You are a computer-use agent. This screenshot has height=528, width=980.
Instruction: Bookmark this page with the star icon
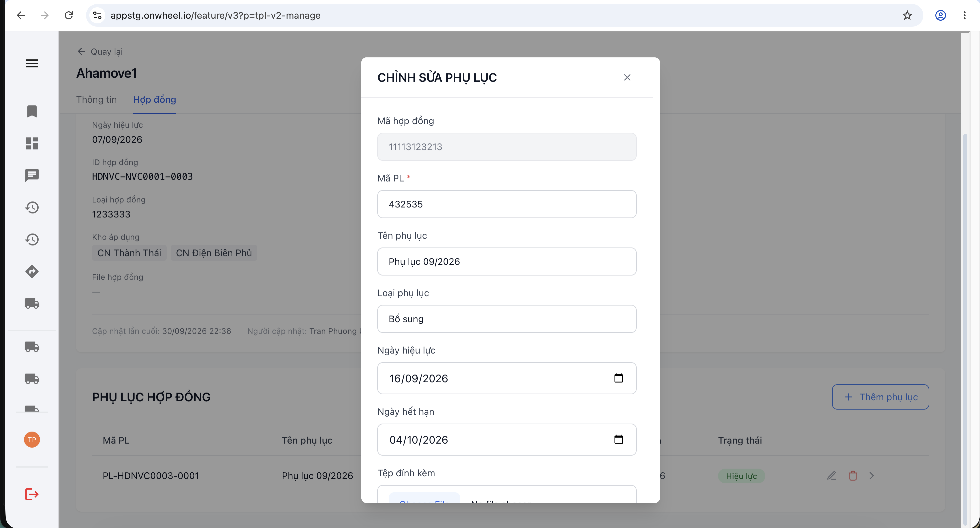tap(907, 15)
